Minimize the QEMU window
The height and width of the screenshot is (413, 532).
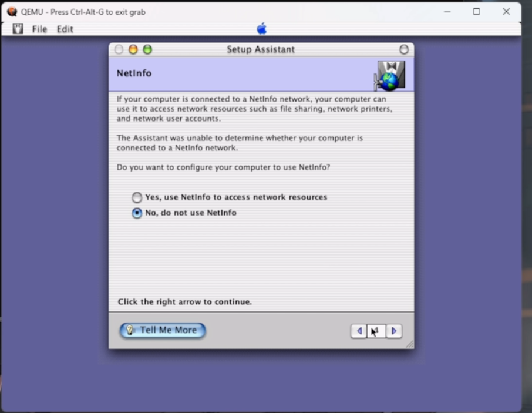click(x=447, y=12)
